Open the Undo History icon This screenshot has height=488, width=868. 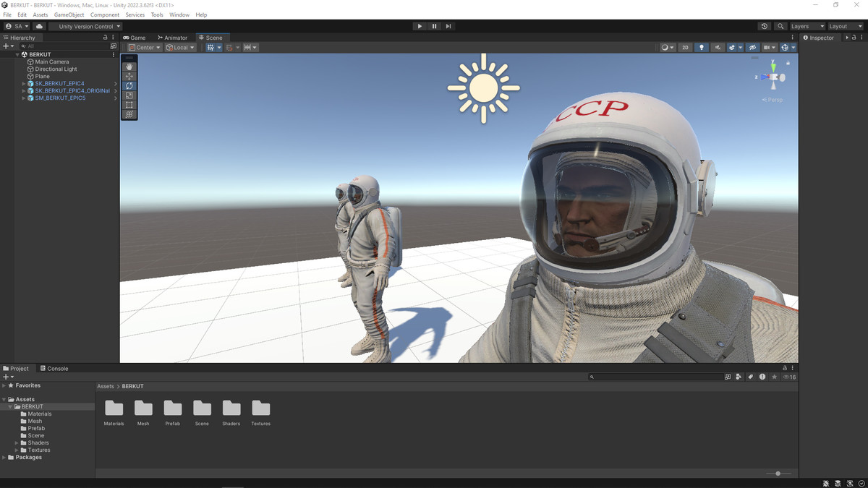(765, 26)
